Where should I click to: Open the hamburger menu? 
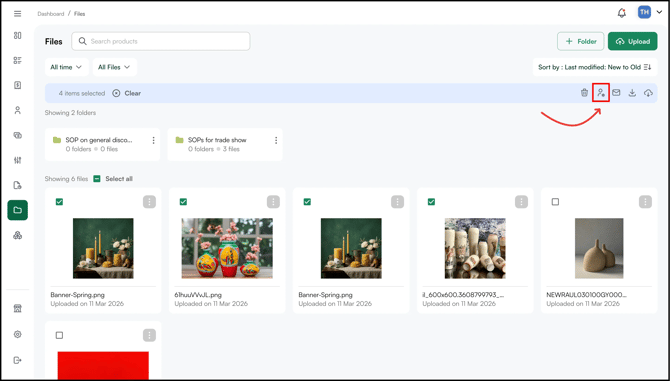[18, 14]
